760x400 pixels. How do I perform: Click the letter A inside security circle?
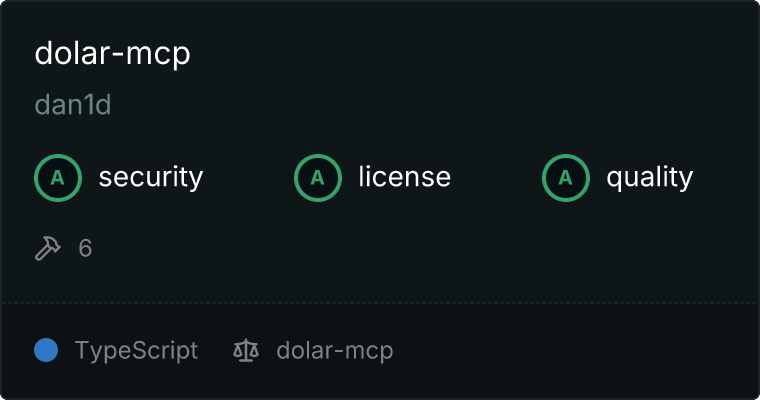(58, 178)
